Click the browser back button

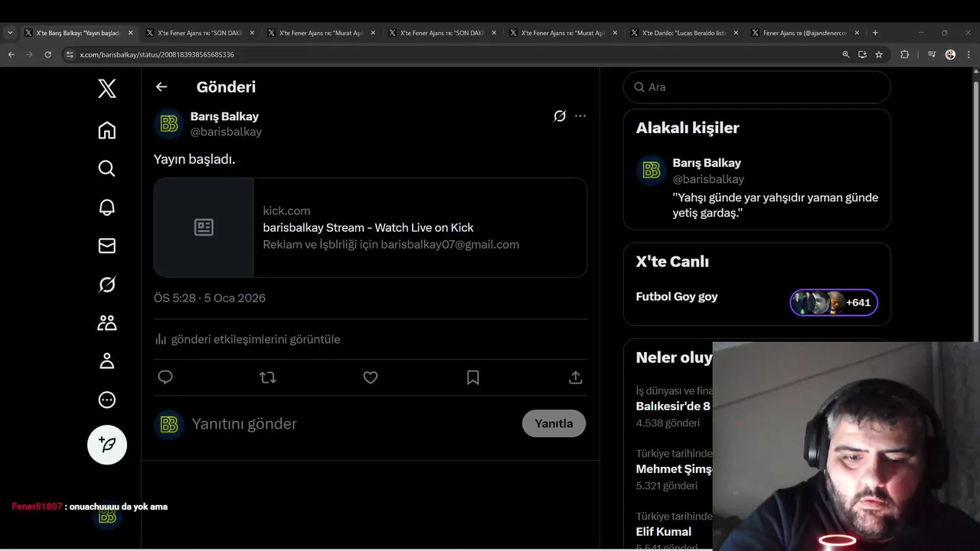pos(11,54)
